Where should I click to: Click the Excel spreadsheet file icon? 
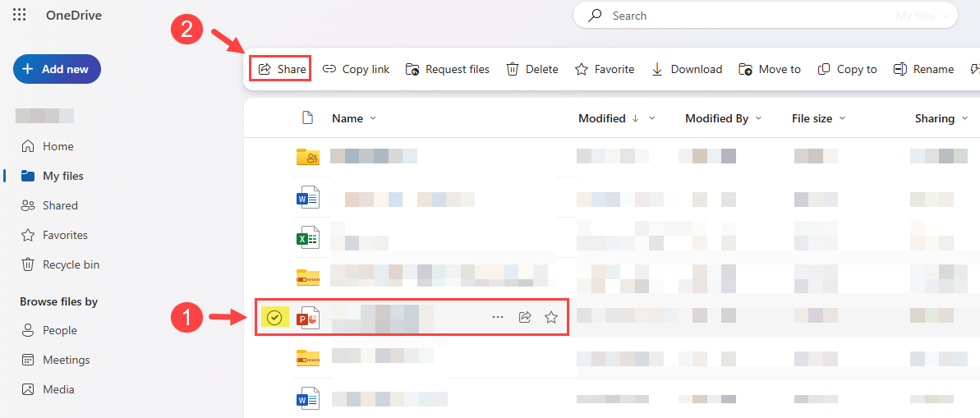click(307, 237)
